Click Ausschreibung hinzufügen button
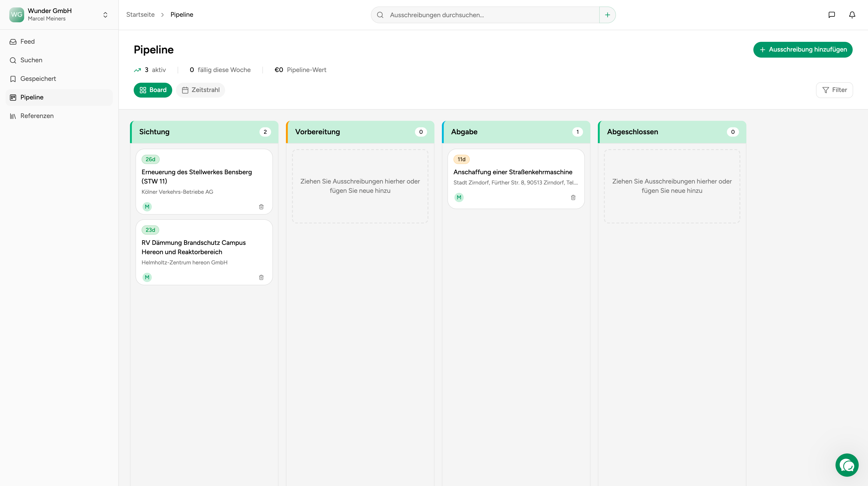Viewport: 868px width, 486px height. 803,49
